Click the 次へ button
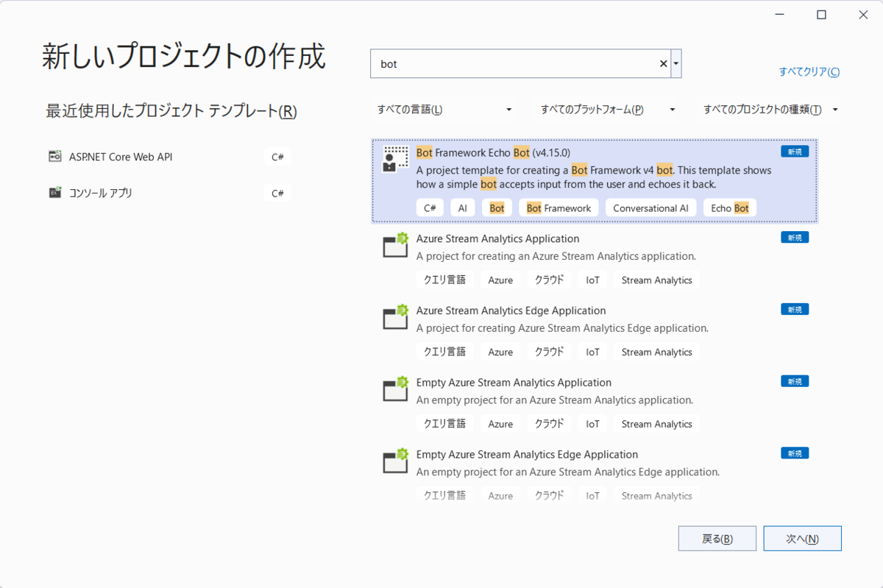The height and width of the screenshot is (588, 883). [x=802, y=538]
